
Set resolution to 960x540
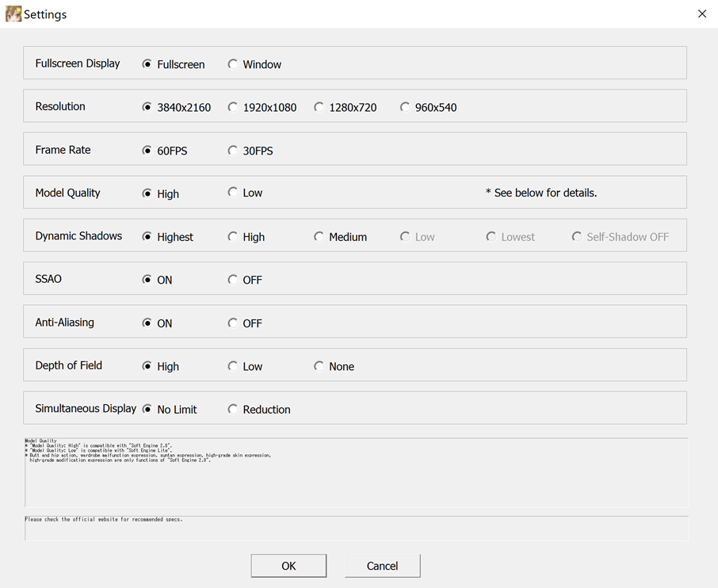(405, 107)
